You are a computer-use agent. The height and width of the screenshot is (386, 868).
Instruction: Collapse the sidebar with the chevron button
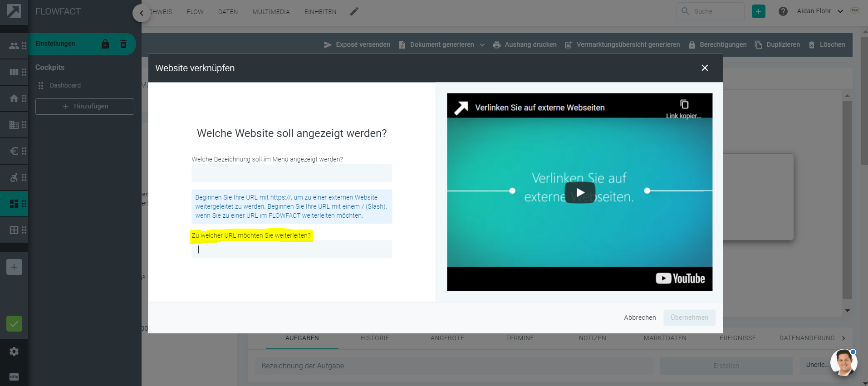point(142,13)
